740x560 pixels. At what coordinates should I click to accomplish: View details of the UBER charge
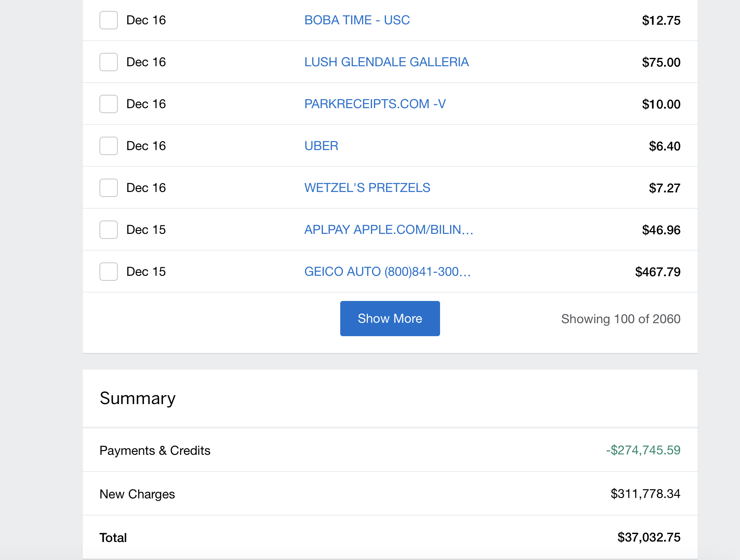click(321, 145)
